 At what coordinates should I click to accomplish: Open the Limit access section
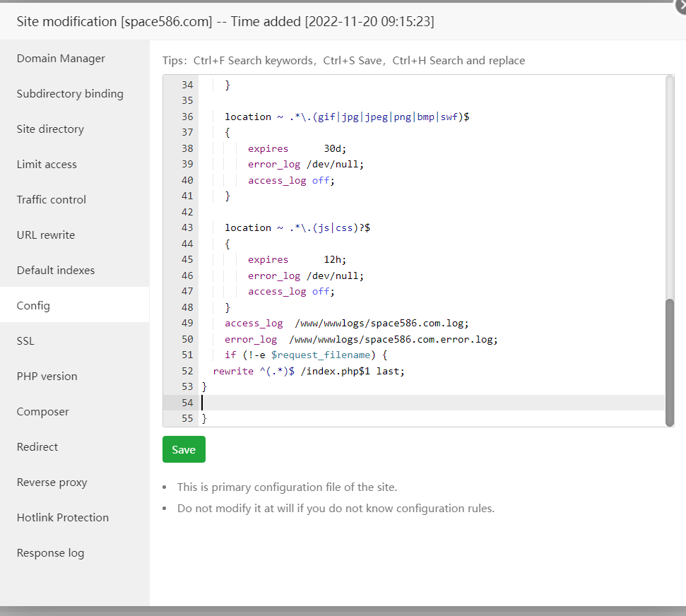47,165
